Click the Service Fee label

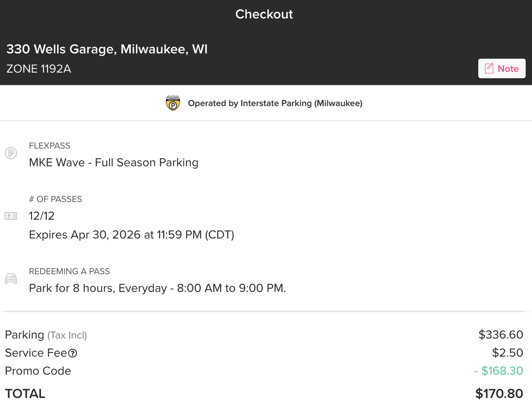[36, 353]
